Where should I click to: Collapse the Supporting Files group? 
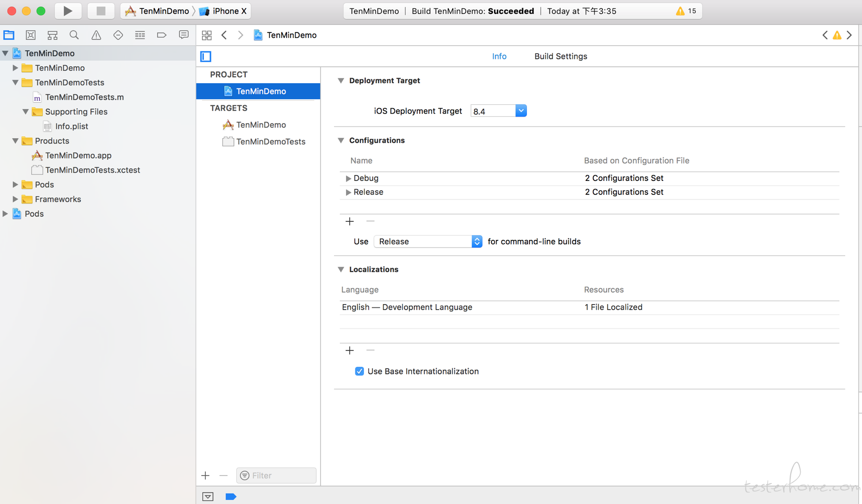(25, 112)
